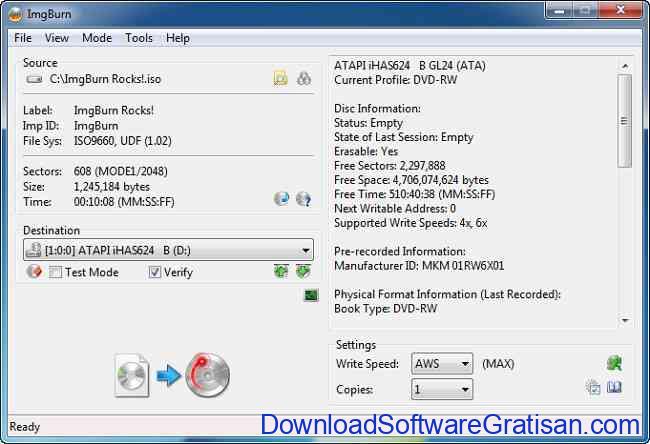Click the Supported Write Speeds: 4x, 6x line
The width and height of the screenshot is (650, 444).
pyautogui.click(x=411, y=223)
